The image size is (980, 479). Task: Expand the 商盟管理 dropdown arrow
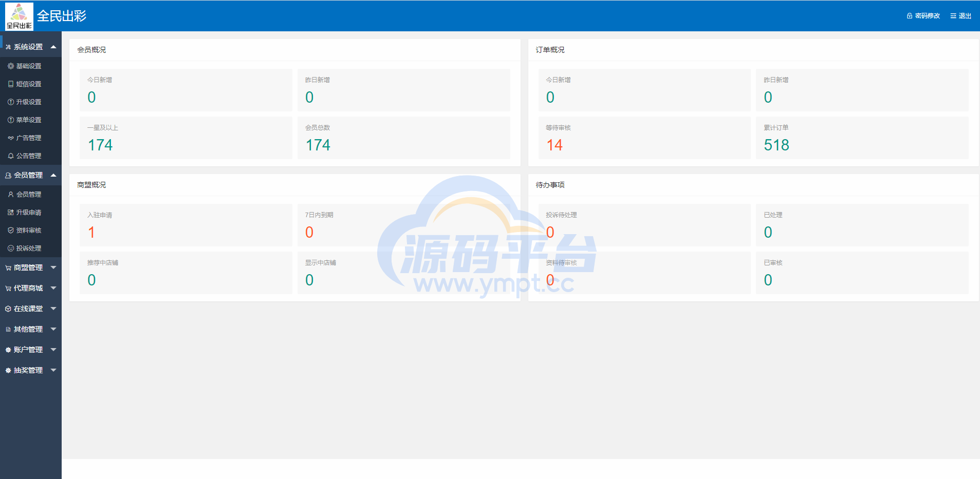pos(53,267)
